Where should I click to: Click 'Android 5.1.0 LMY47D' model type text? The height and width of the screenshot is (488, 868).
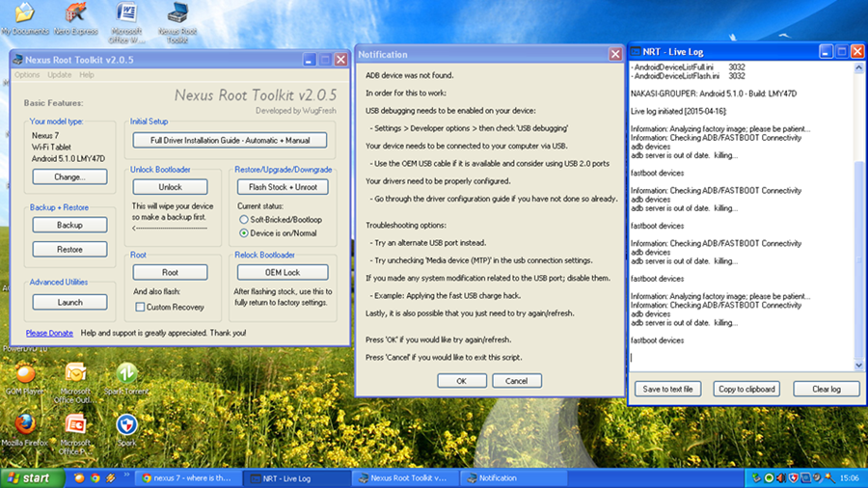[68, 159]
